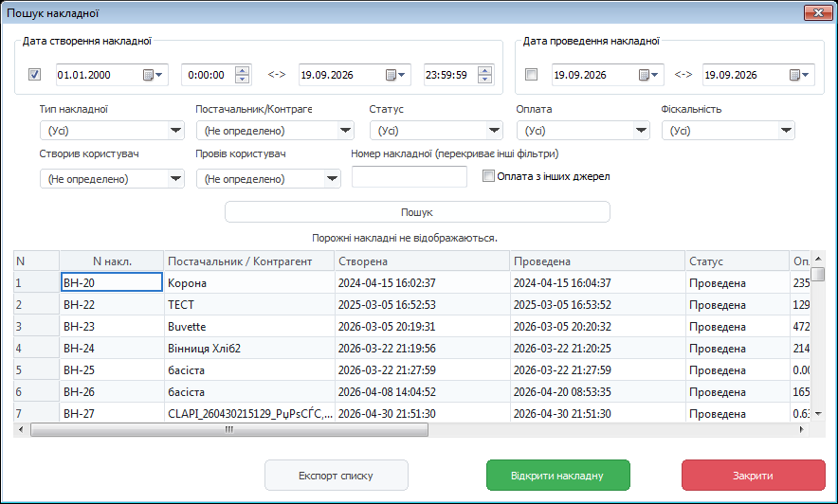Select invoice cell 'ВН-23'
The width and height of the screenshot is (838, 504).
click(x=112, y=326)
